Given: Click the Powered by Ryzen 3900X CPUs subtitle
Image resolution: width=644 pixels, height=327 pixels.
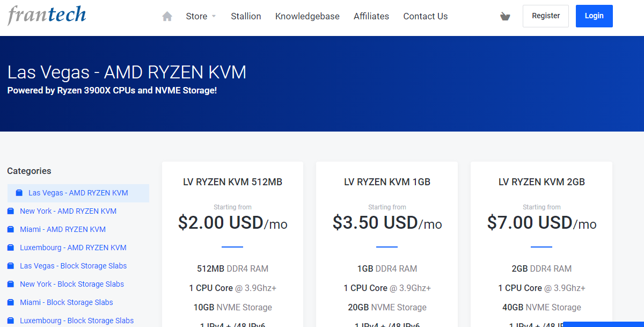Looking at the screenshot, I should tap(112, 90).
